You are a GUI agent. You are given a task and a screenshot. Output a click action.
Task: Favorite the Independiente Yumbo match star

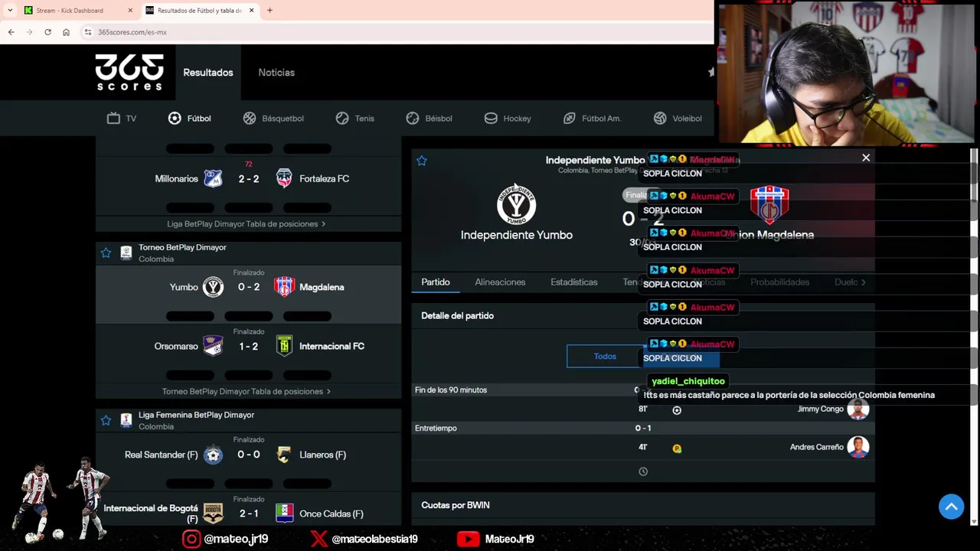422,161
